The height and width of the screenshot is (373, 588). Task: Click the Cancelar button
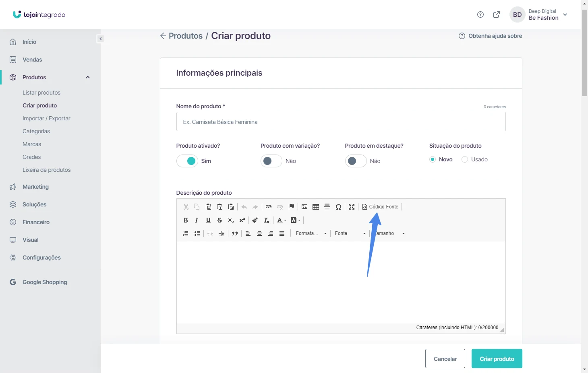pyautogui.click(x=445, y=359)
